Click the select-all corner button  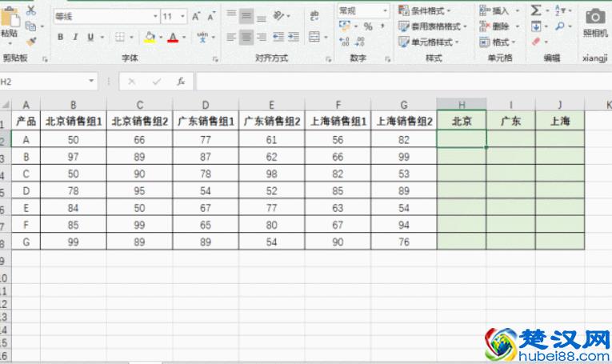click(x=6, y=105)
